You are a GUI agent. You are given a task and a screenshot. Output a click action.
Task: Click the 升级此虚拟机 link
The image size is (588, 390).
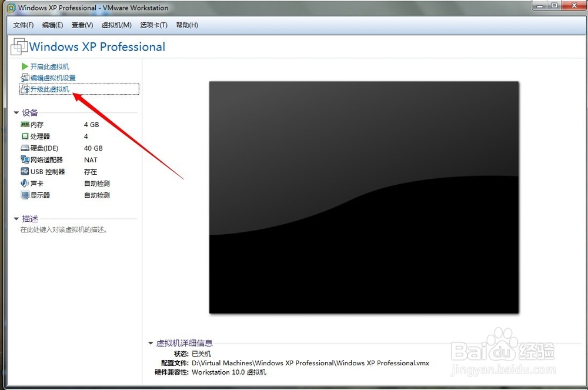50,89
